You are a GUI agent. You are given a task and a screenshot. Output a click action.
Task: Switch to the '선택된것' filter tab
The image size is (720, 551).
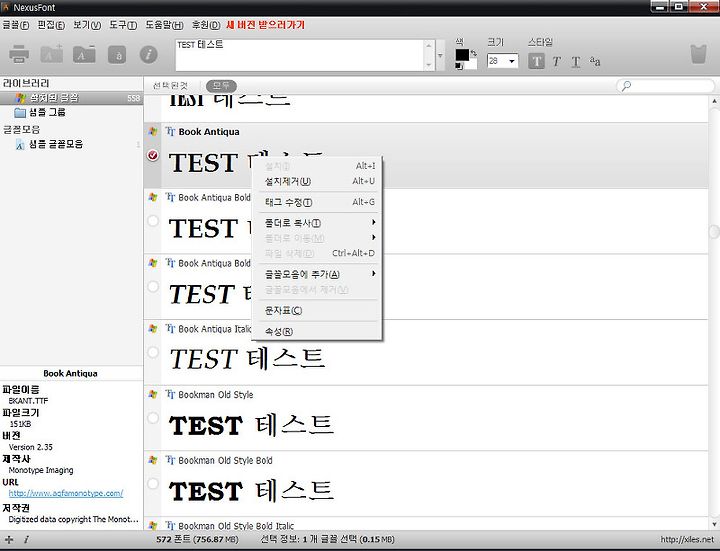pyautogui.click(x=170, y=86)
